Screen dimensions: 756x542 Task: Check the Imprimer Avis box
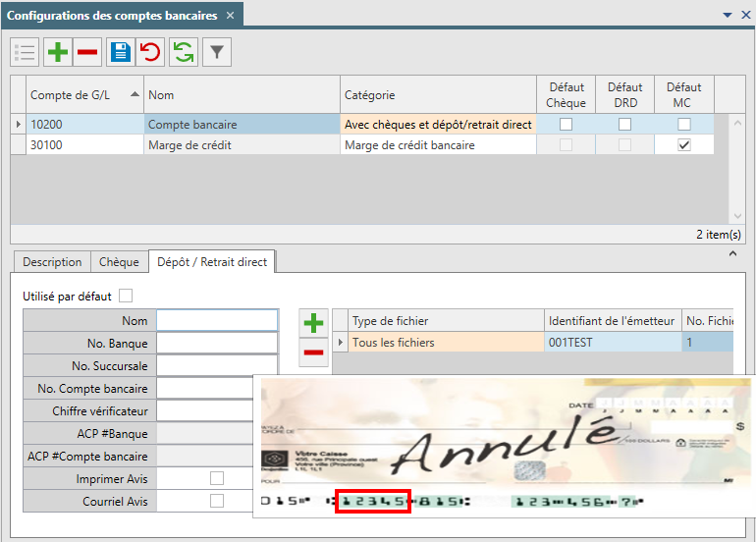pyautogui.click(x=217, y=478)
